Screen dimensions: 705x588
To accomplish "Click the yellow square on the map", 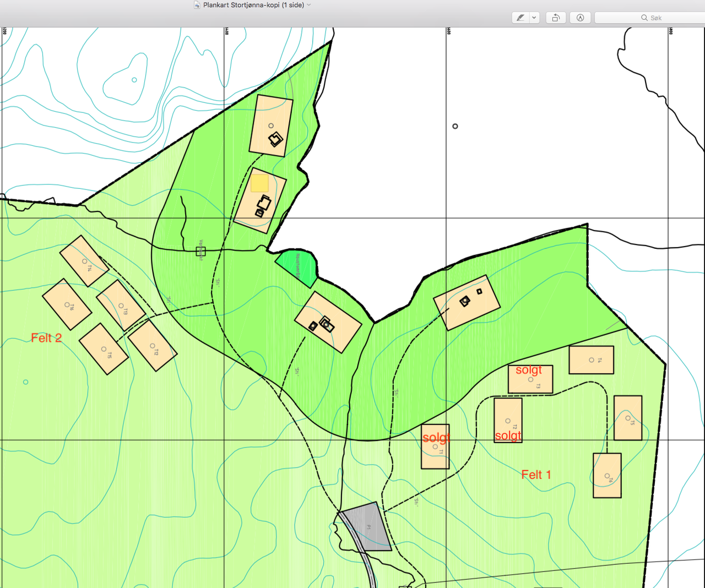I will click(x=259, y=183).
